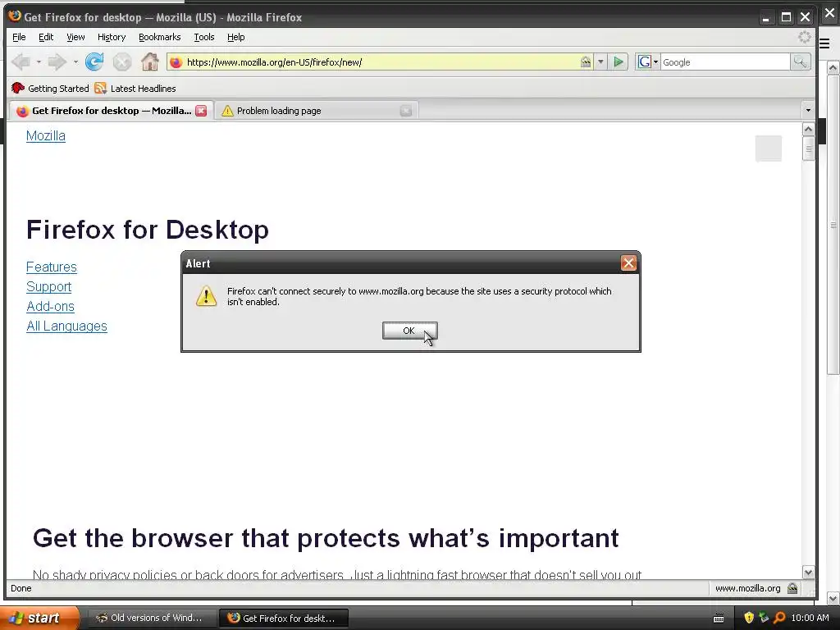
Task: Select the Get Firefox for desktop tab
Action: pyautogui.click(x=112, y=111)
